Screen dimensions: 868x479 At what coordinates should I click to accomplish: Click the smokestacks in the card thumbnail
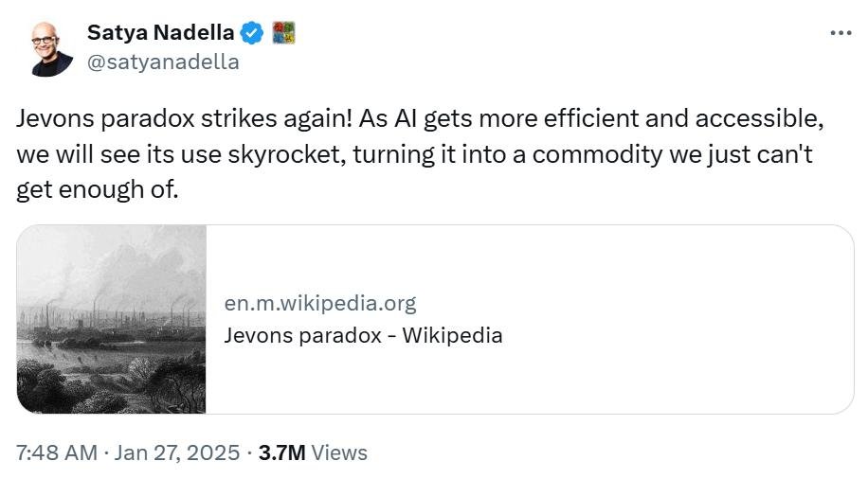pyautogui.click(x=111, y=312)
